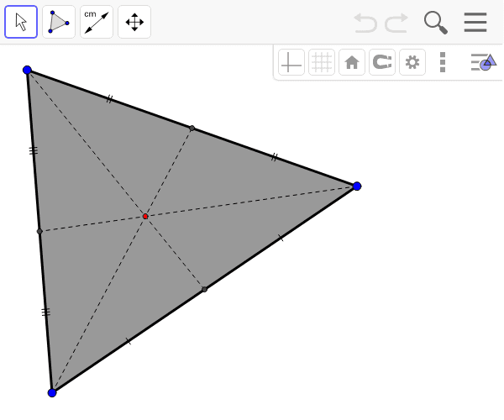Screen dimensions: 504x420
Task: Open the hamburger main menu
Action: (x=475, y=22)
